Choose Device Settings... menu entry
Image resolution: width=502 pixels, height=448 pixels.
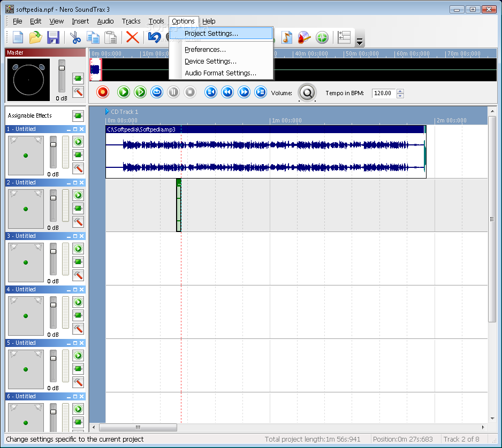point(221,61)
